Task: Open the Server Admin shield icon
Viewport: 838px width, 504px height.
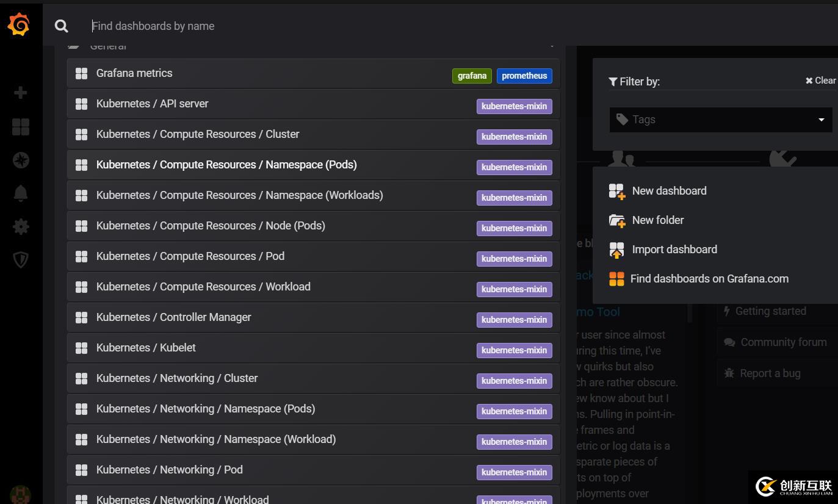Action: (21, 259)
